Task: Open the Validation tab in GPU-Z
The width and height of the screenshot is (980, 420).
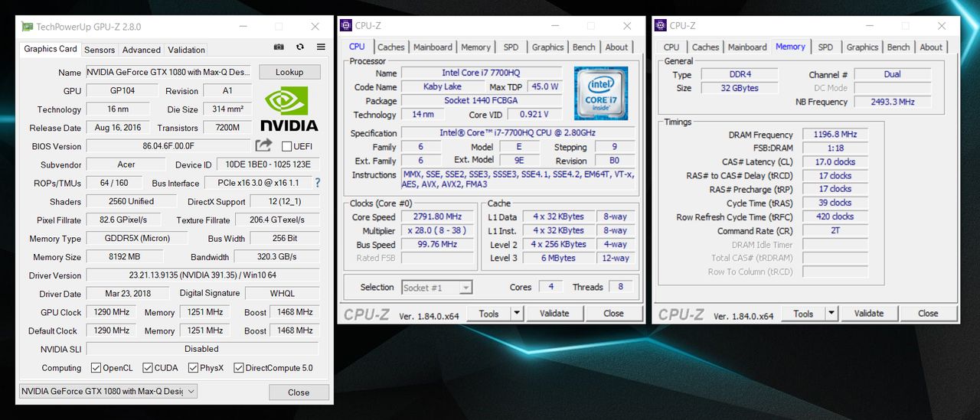Action: point(187,50)
